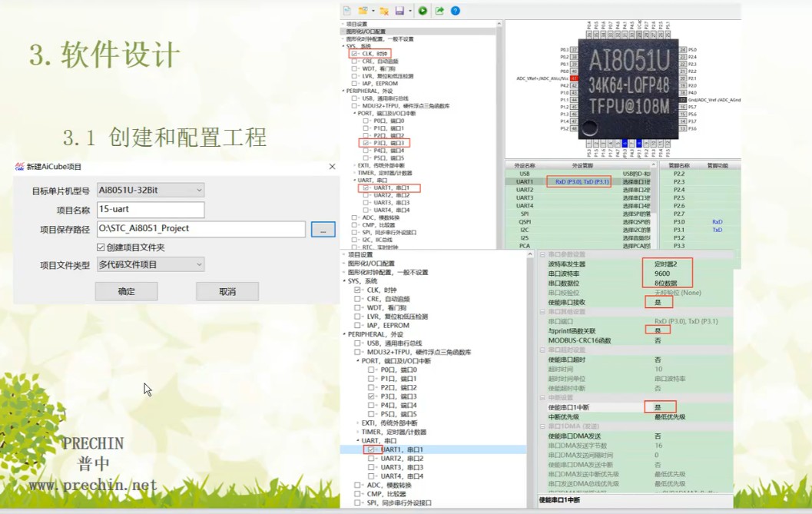Uncheck the CLK 时钟 checkbox
This screenshot has width=812, height=514.
click(x=354, y=54)
